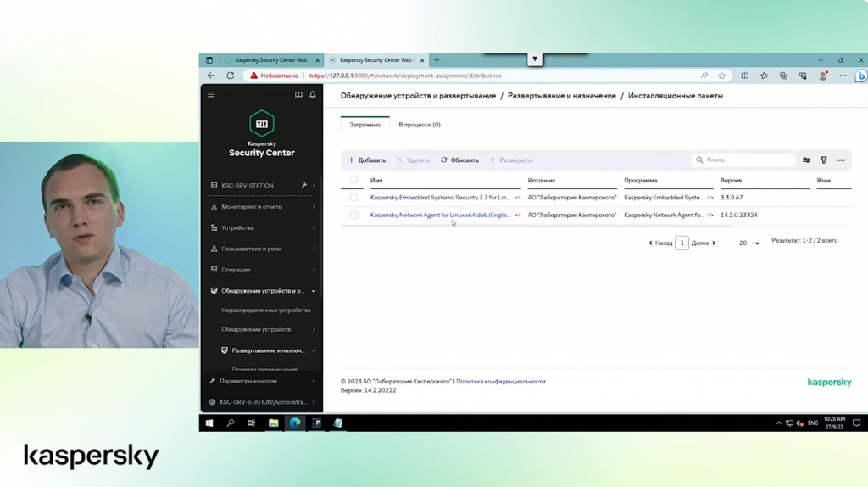Click the KSC-SRV-STATION wrench settings icon

pos(304,185)
